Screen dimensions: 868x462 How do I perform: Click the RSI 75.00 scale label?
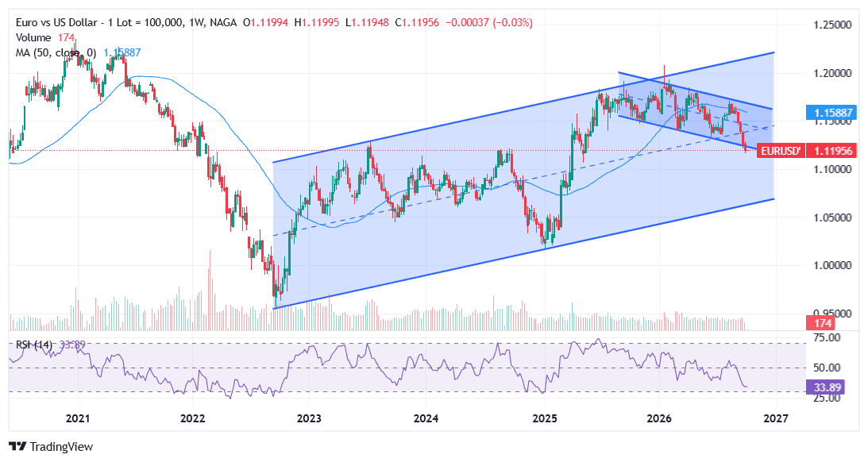[827, 337]
